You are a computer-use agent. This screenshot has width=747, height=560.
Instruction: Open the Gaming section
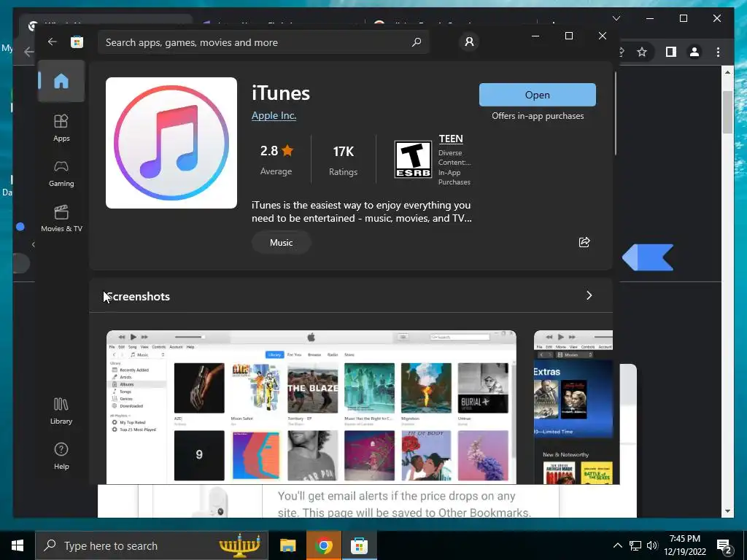[61, 174]
